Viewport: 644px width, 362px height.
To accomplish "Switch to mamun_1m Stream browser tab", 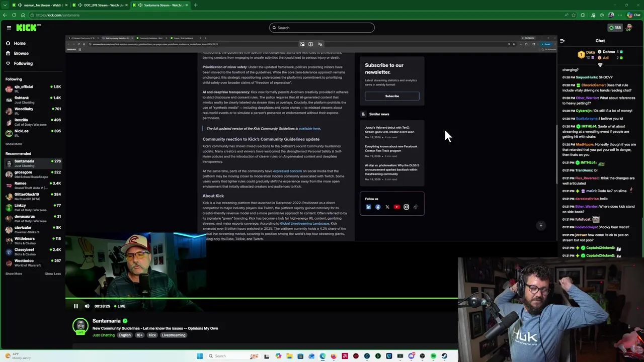I will coord(40,5).
